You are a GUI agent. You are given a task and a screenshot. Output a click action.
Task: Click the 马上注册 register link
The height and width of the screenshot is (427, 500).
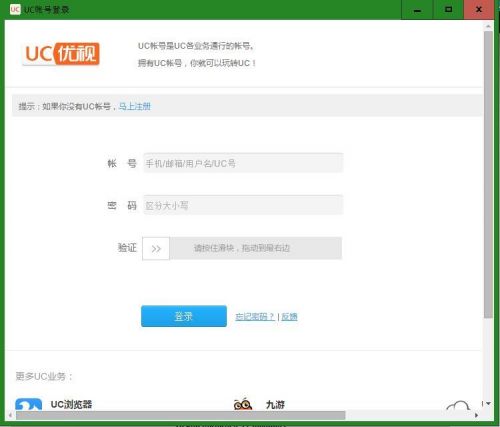pos(135,106)
